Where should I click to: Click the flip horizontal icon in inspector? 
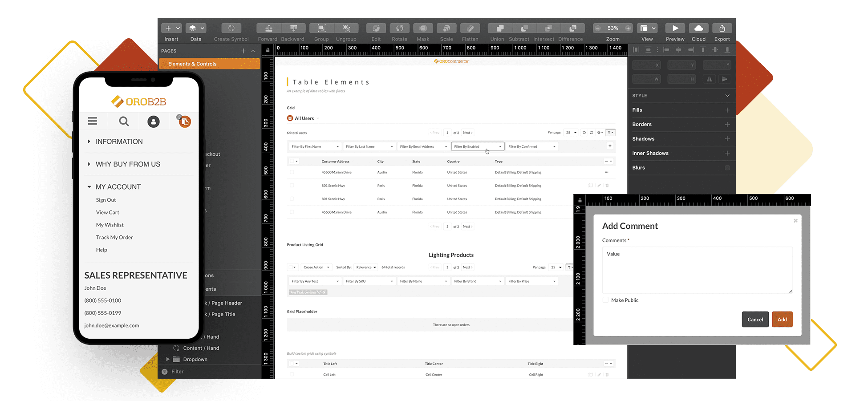[710, 79]
